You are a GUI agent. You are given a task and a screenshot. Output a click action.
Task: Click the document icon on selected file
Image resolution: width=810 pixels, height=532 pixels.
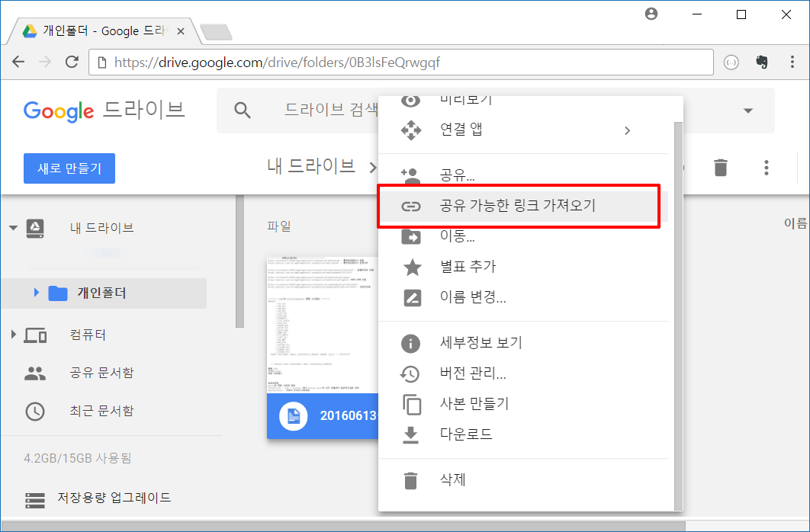tap(294, 416)
